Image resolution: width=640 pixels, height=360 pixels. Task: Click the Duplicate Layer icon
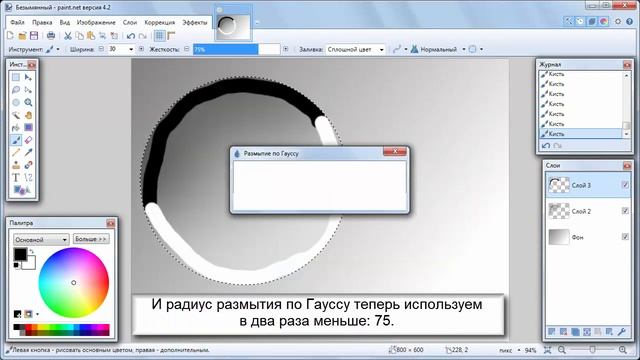575,332
